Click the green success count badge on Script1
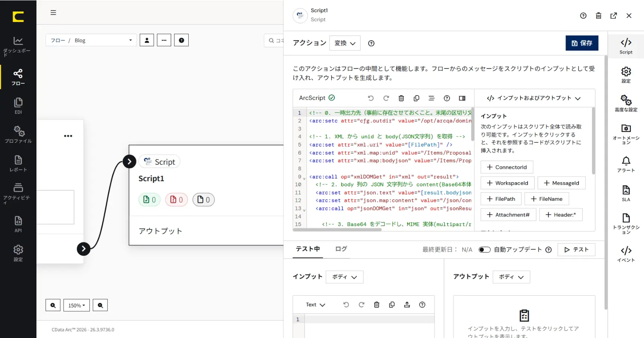This screenshot has width=644, height=338. [149, 200]
